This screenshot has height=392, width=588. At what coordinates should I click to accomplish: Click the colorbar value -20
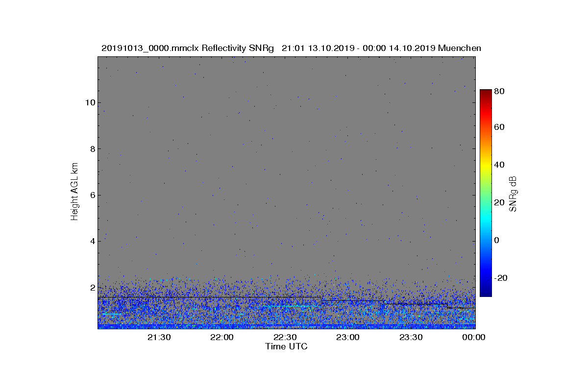click(x=501, y=278)
